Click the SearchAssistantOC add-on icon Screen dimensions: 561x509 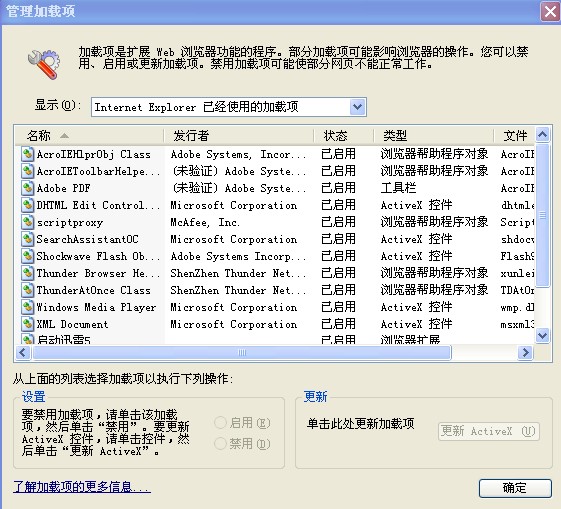(27, 239)
